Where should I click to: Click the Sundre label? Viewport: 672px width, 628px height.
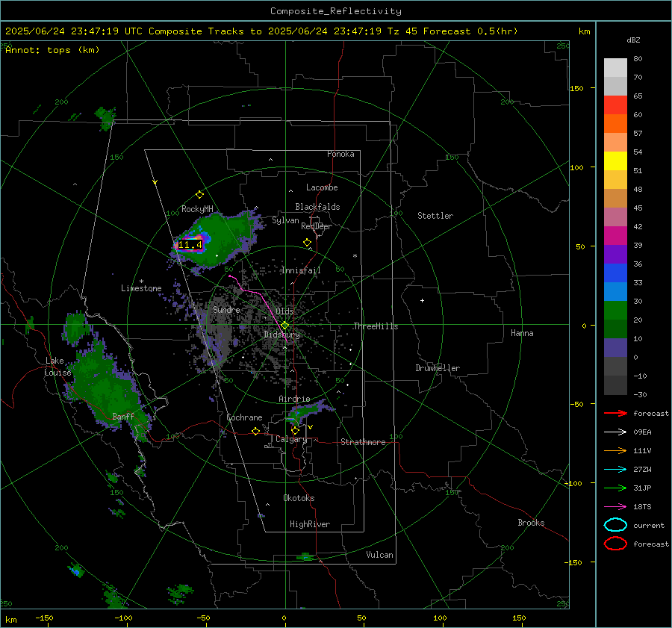[226, 309]
